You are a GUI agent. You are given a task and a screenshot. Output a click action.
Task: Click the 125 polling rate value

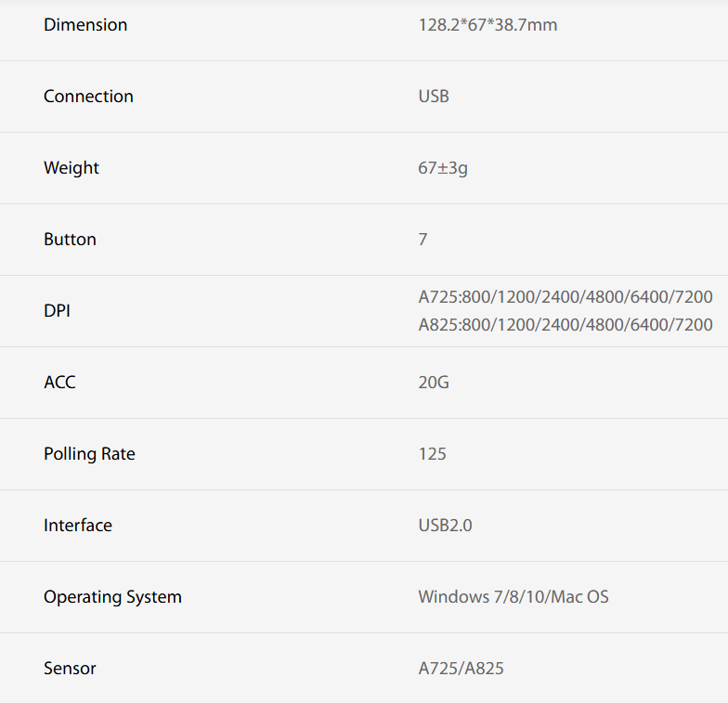433,454
